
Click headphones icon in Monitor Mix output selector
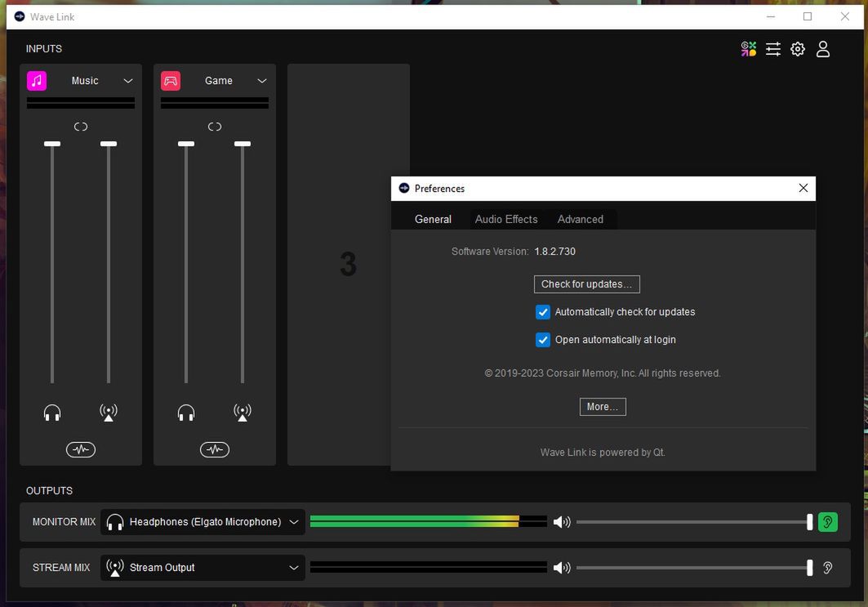(x=115, y=522)
